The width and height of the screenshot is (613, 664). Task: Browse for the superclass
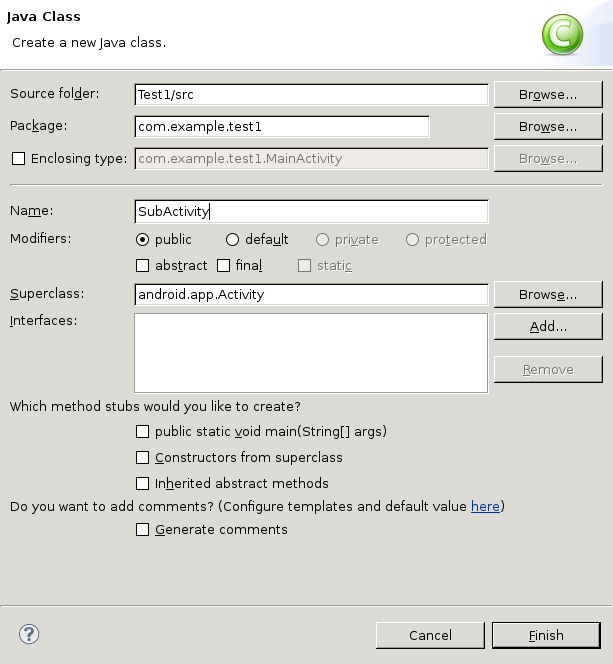click(x=547, y=295)
